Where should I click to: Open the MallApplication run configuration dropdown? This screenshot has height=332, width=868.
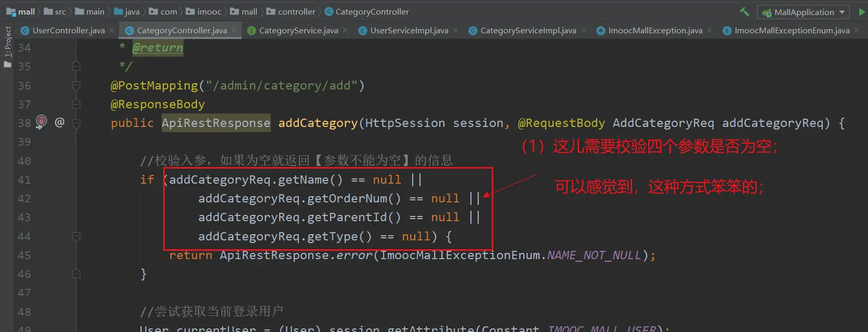(x=804, y=12)
